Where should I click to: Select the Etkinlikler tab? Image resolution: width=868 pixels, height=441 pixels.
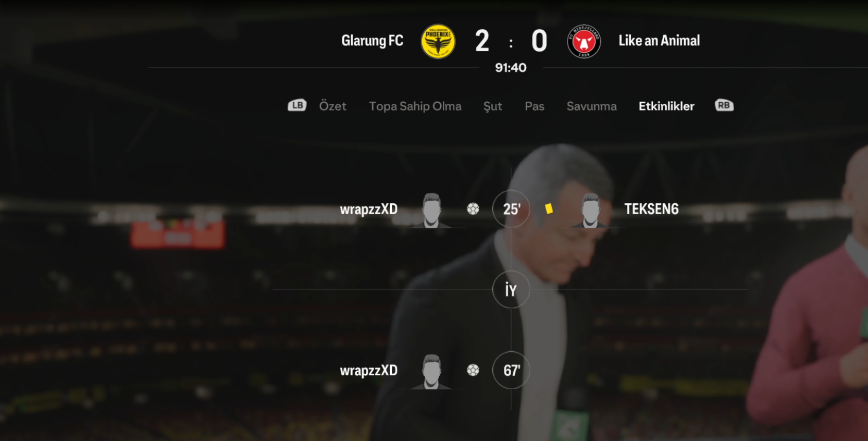pyautogui.click(x=666, y=106)
